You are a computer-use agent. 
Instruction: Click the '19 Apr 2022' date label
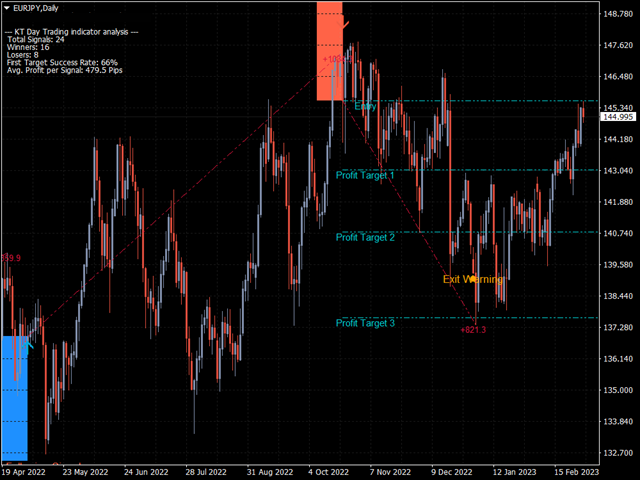click(23, 472)
